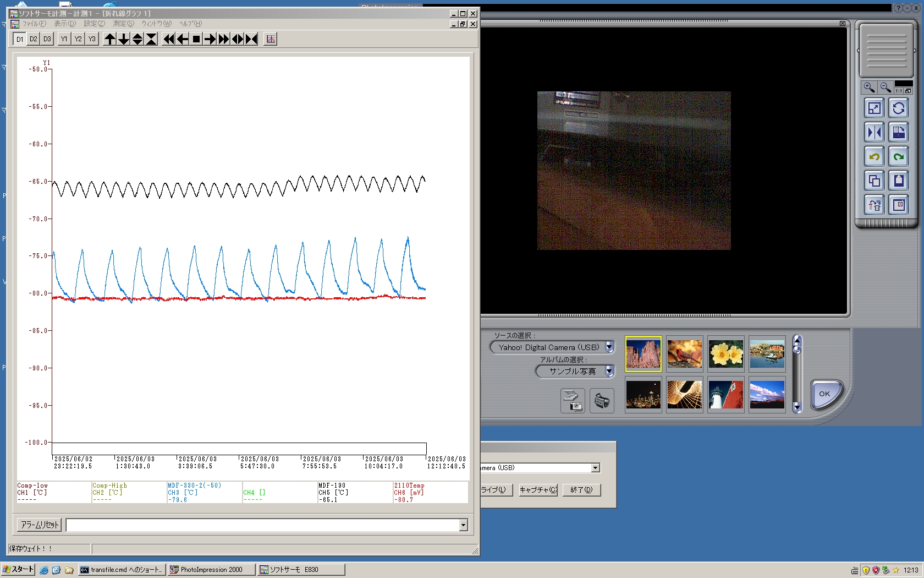Click the キャプチャ(C) capture button
The width and height of the screenshot is (924, 578).
(538, 490)
